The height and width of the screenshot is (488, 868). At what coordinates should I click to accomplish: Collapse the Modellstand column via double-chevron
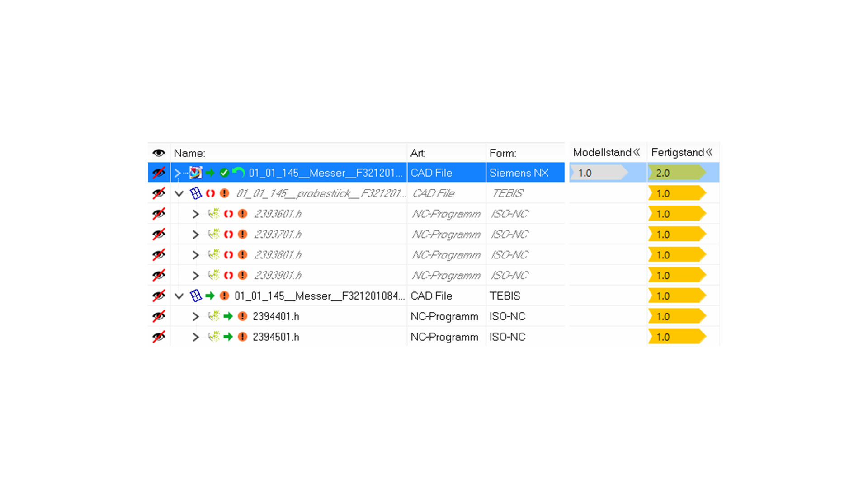click(x=637, y=152)
